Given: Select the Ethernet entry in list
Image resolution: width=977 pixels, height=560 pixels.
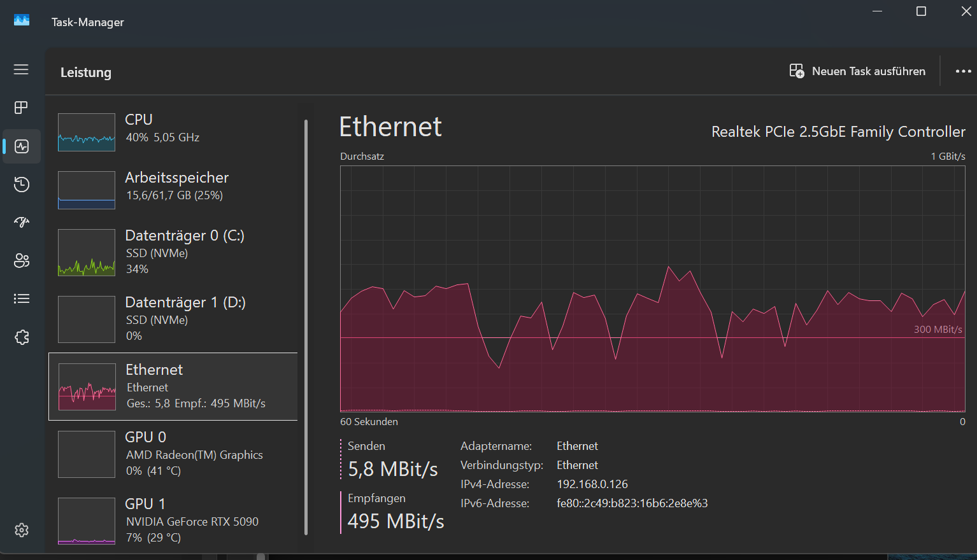Looking at the screenshot, I should coord(173,386).
